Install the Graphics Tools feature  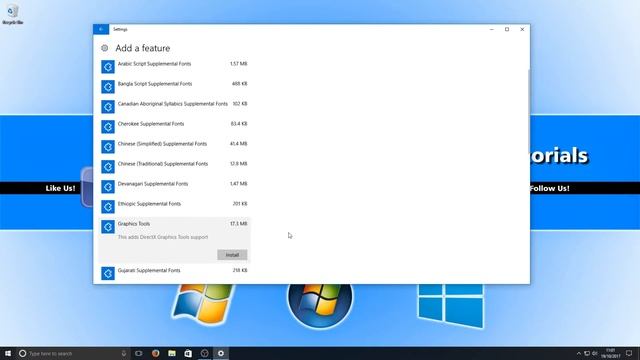point(232,255)
